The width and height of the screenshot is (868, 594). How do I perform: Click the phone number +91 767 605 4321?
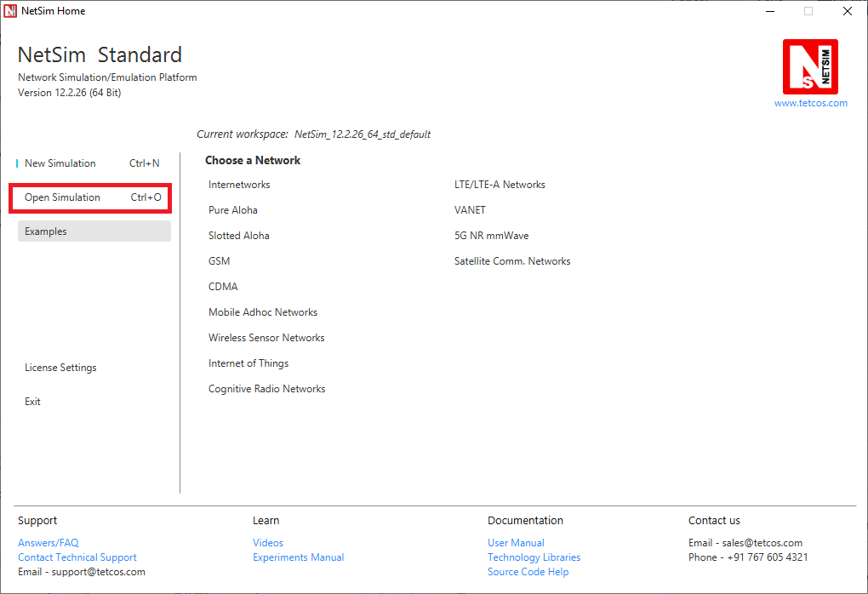coord(768,557)
